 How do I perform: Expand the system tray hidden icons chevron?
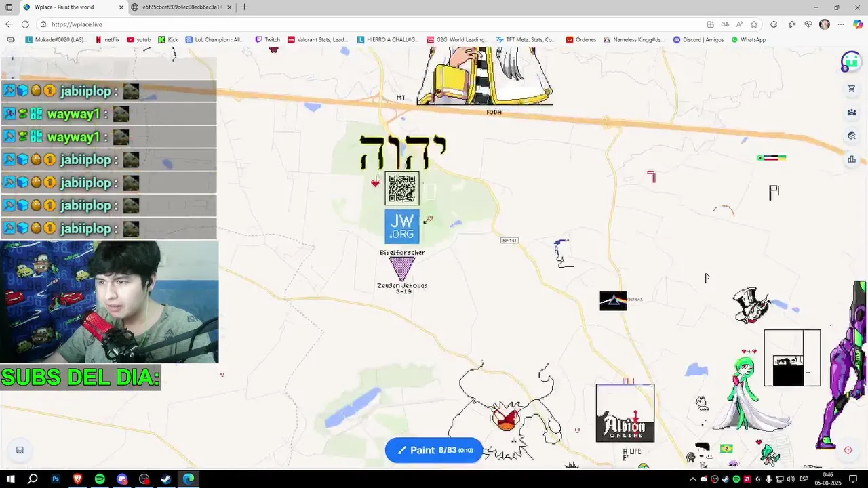(x=693, y=479)
